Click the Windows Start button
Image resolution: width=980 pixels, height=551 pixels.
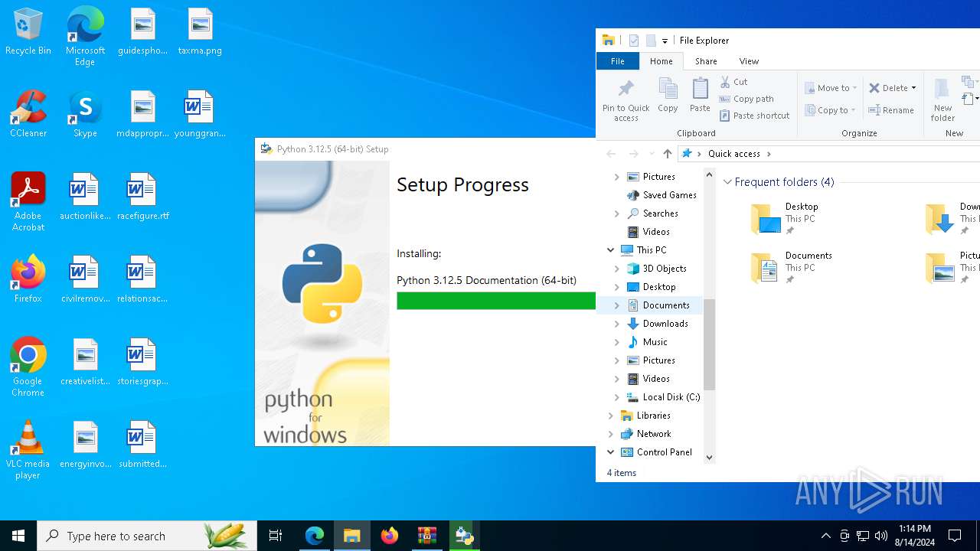pos(18,536)
